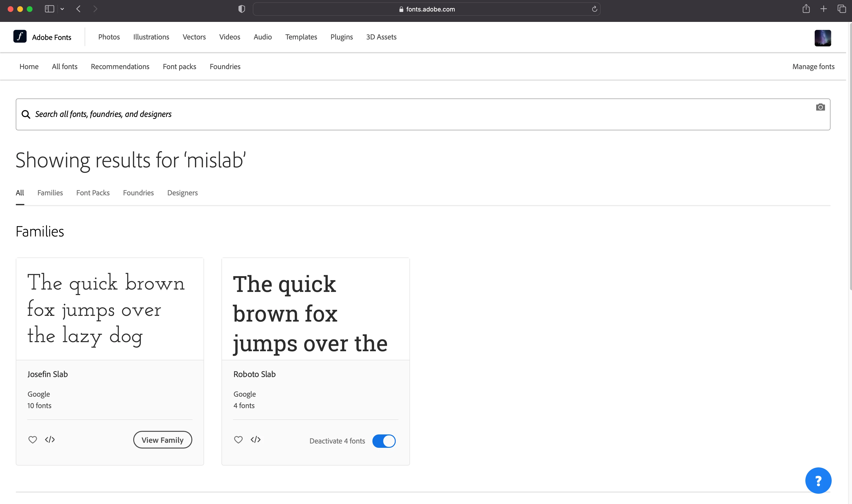Open web project code for Josefin Slab
This screenshot has height=504, width=852.
pyautogui.click(x=50, y=439)
